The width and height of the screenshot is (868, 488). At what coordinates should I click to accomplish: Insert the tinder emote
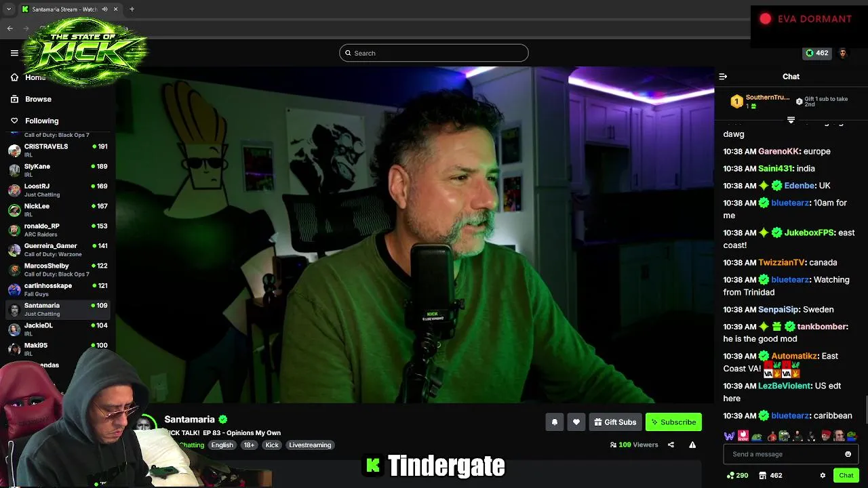pos(743,436)
